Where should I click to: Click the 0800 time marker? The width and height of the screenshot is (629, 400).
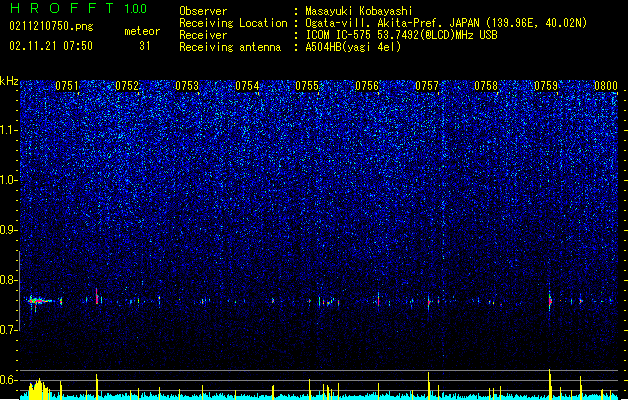coord(606,86)
